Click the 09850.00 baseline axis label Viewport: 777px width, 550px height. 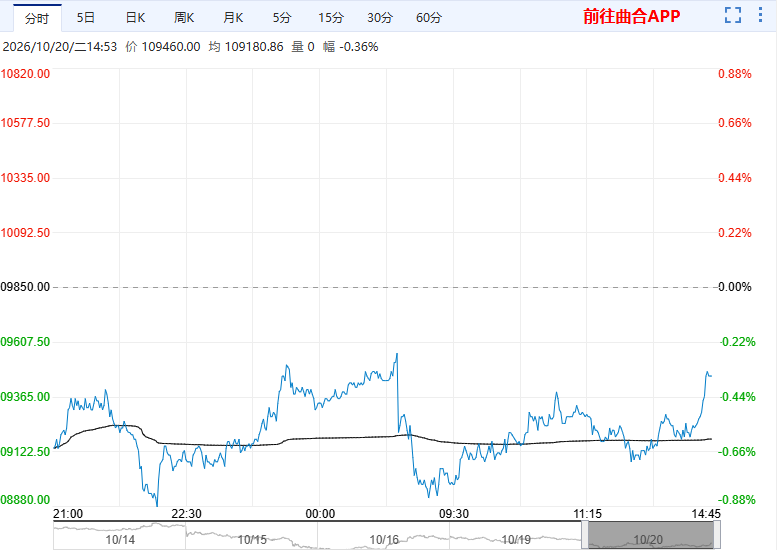point(25,287)
